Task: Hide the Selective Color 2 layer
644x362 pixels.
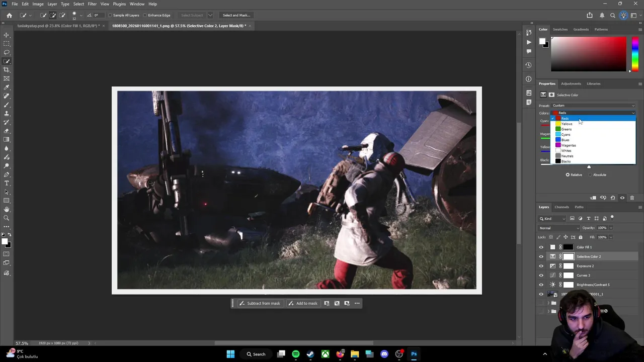Action: click(541, 256)
